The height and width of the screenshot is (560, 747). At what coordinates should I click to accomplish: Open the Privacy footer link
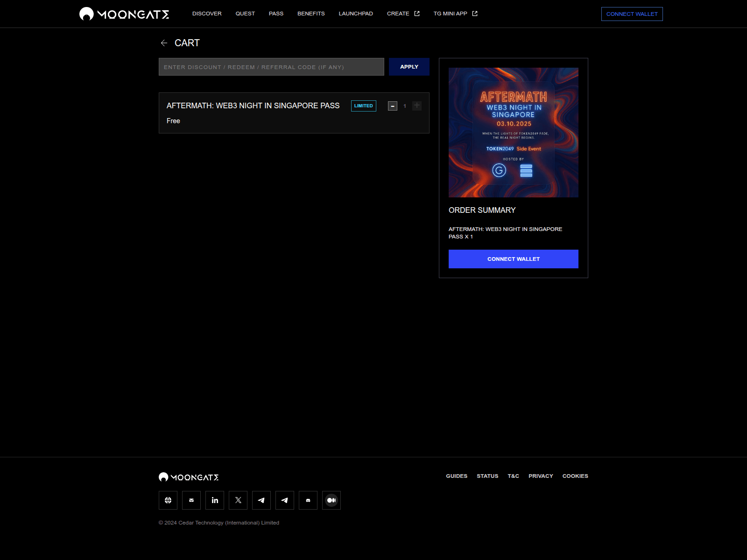(x=541, y=476)
